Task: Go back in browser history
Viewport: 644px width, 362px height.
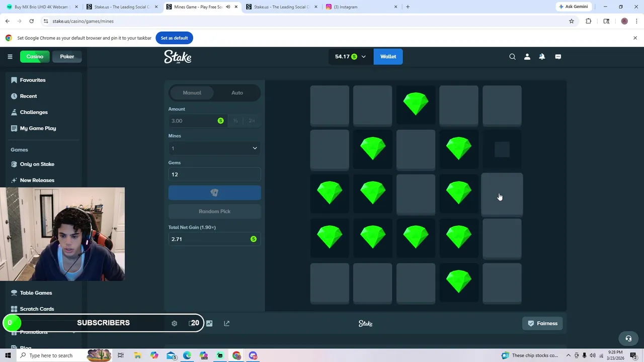Action: [7, 21]
